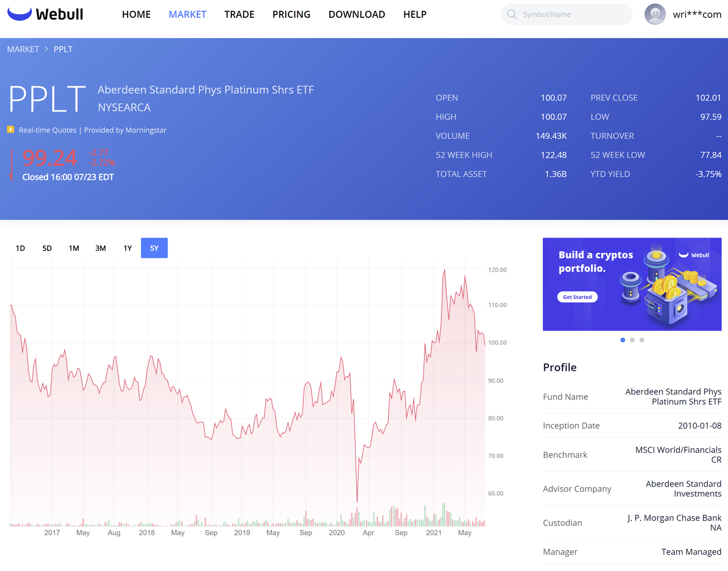Click the 52 WEEK HIGH value 122.48

coord(553,155)
